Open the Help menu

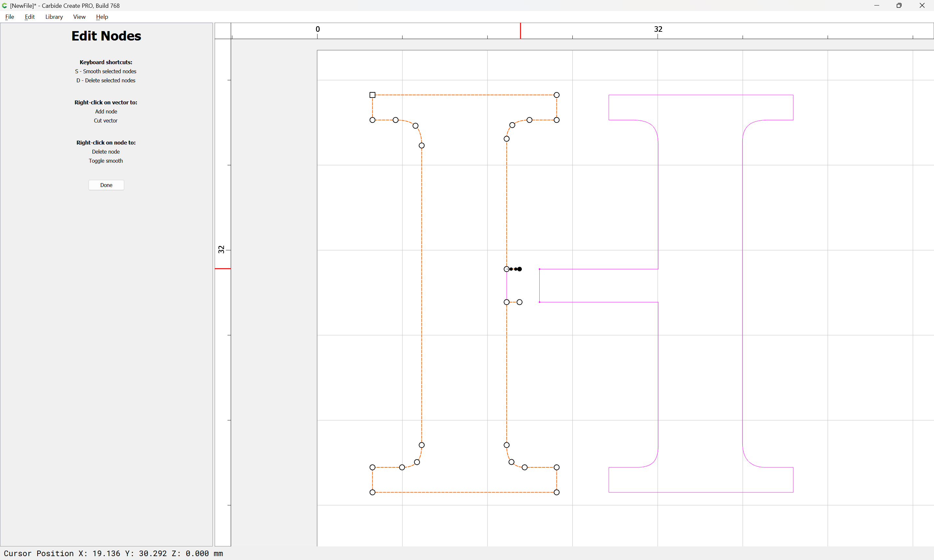pyautogui.click(x=102, y=17)
